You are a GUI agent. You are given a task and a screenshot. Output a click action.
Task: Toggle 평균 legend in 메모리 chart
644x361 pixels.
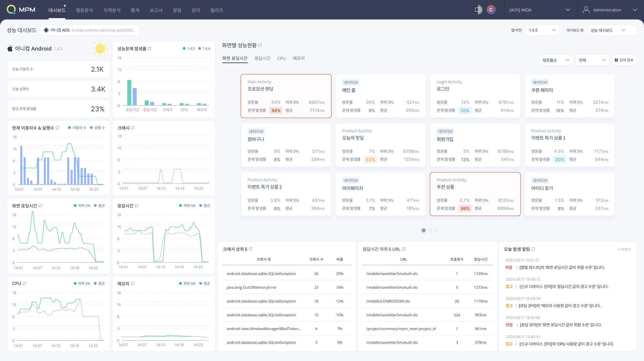(x=204, y=284)
